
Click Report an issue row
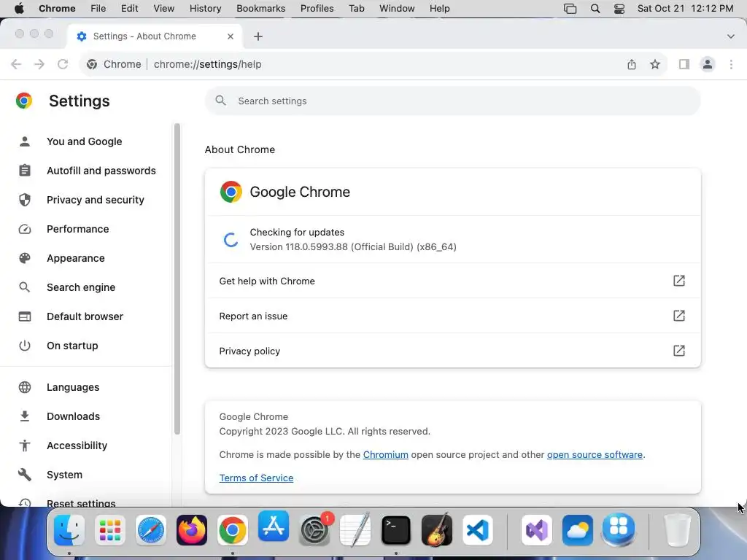452,316
